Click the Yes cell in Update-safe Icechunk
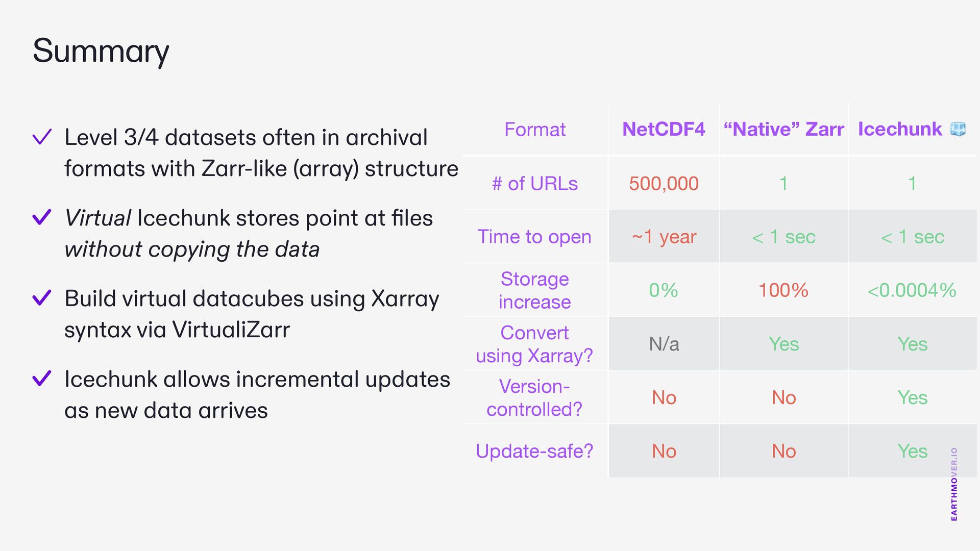Image resolution: width=980 pixels, height=551 pixels. pyautogui.click(x=912, y=451)
